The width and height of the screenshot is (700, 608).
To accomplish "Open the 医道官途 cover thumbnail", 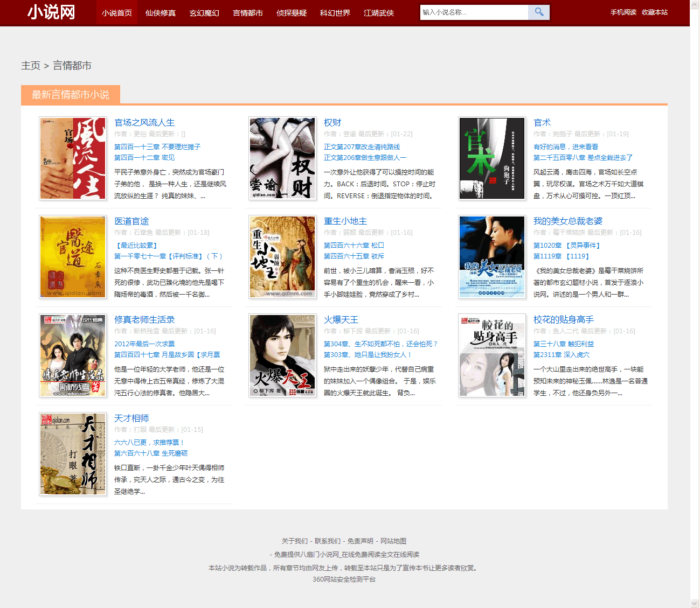I will 73,257.
